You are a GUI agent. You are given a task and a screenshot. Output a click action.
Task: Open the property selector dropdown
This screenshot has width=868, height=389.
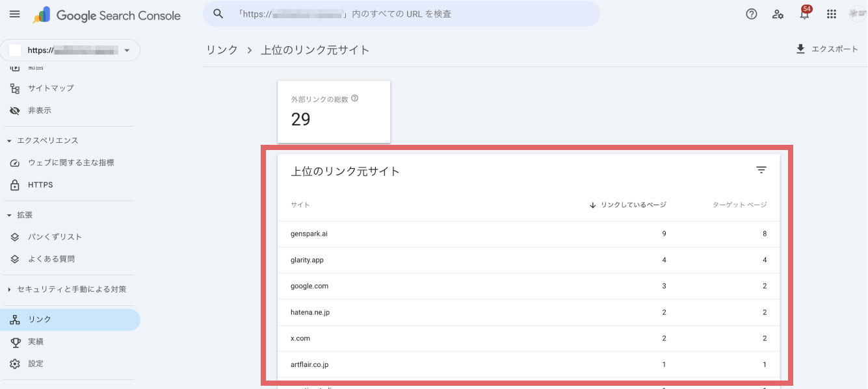click(x=127, y=50)
